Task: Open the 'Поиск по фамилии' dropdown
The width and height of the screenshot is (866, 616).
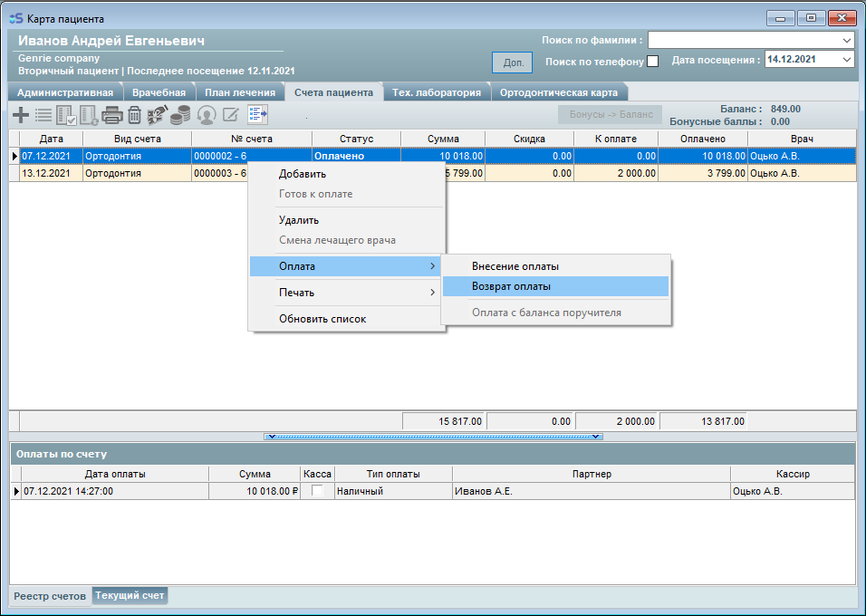Action: coord(847,41)
